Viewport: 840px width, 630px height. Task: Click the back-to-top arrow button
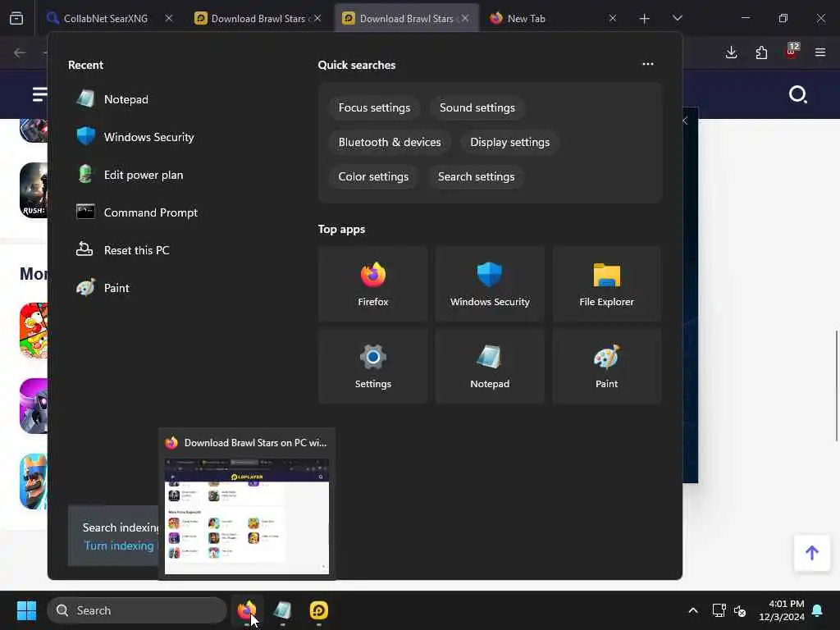812,553
